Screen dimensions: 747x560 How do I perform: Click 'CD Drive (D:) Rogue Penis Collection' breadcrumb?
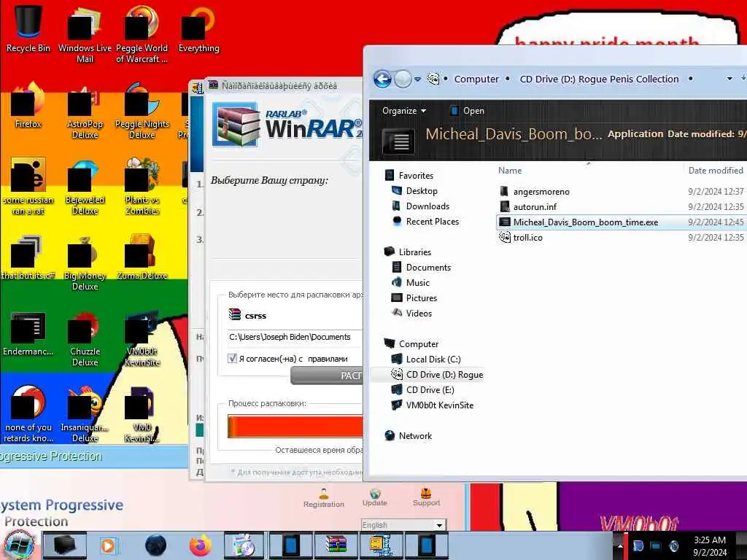[600, 79]
